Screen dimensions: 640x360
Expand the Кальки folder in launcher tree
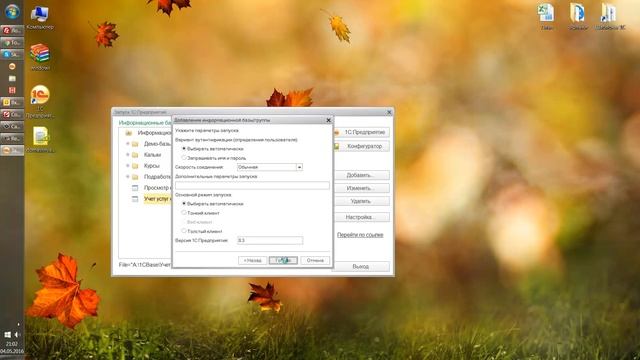(128, 155)
